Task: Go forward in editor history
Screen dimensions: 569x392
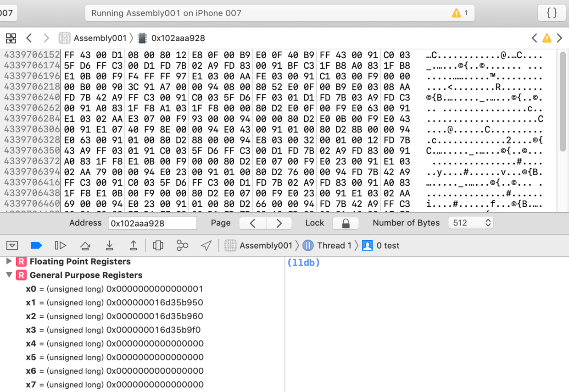Action: tap(46, 38)
